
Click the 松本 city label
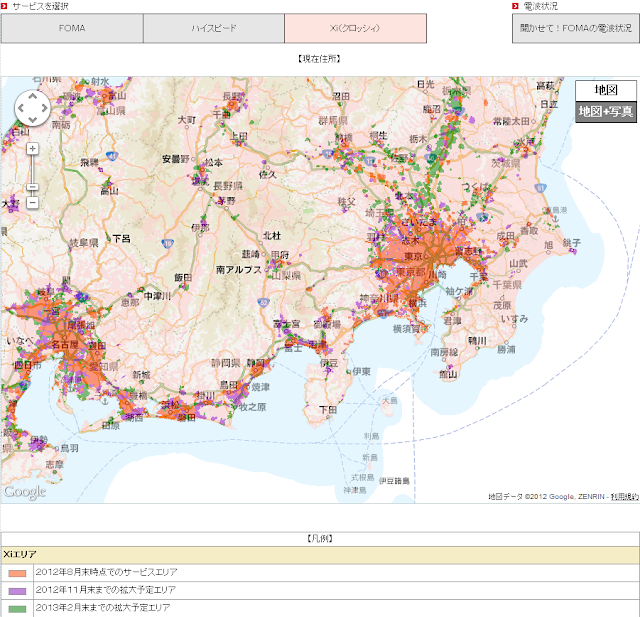point(214,162)
